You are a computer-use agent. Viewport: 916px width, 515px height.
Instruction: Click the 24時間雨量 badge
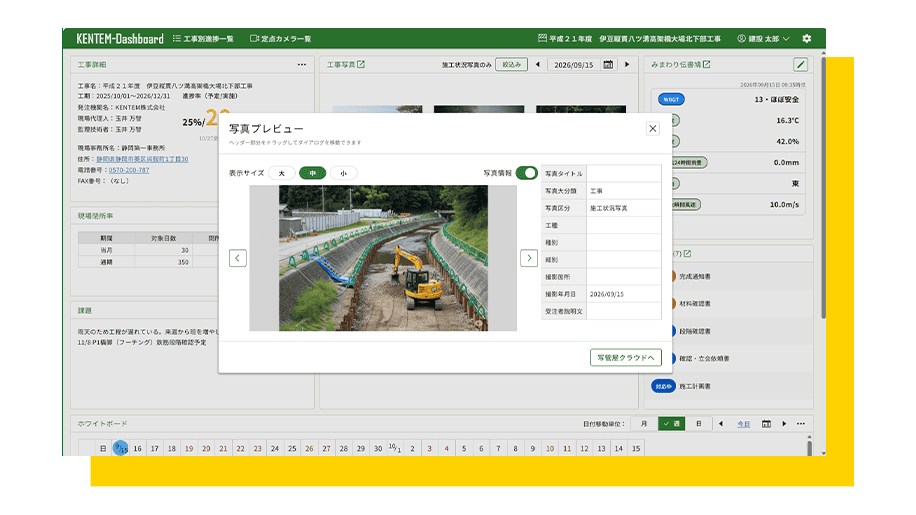coord(688,162)
